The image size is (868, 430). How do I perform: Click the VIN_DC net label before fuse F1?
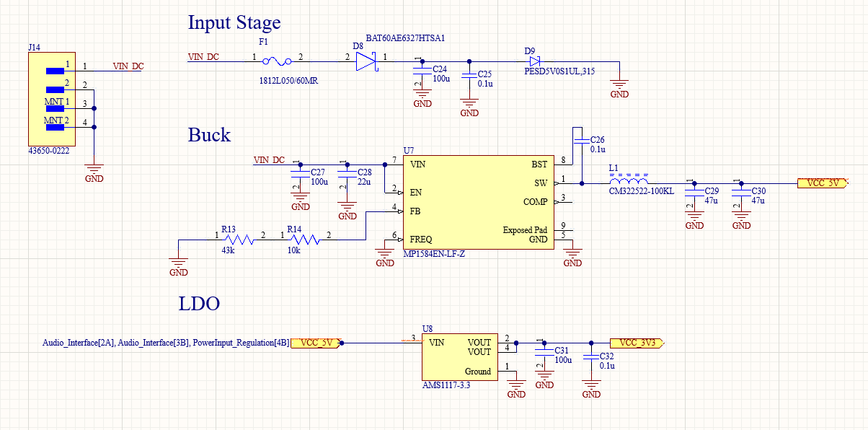pyautogui.click(x=203, y=56)
